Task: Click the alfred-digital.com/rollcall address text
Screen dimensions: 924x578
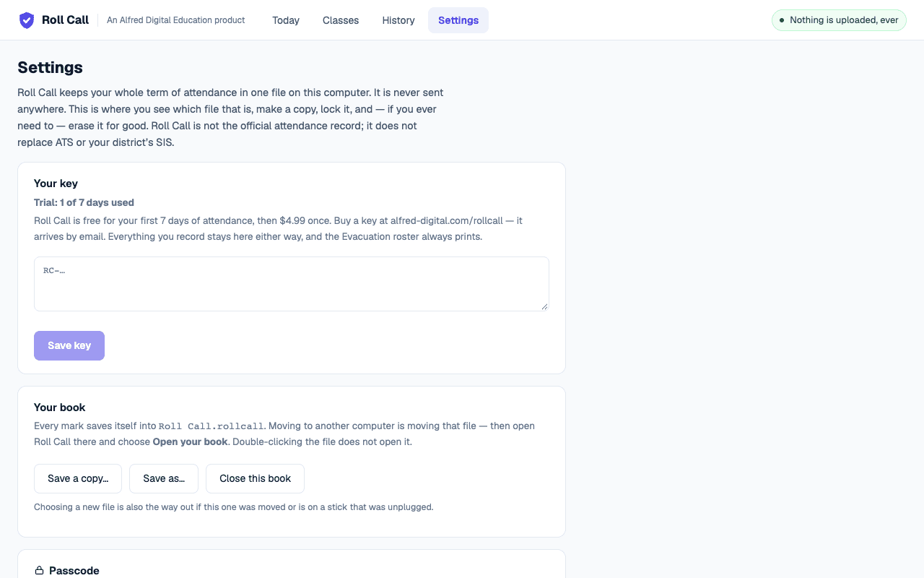Action: pos(447,220)
